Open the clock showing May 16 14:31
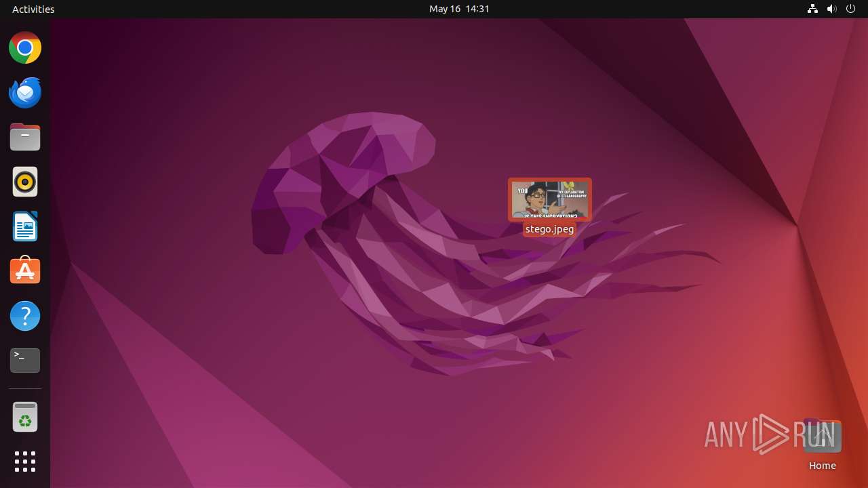868x488 pixels. tap(459, 9)
